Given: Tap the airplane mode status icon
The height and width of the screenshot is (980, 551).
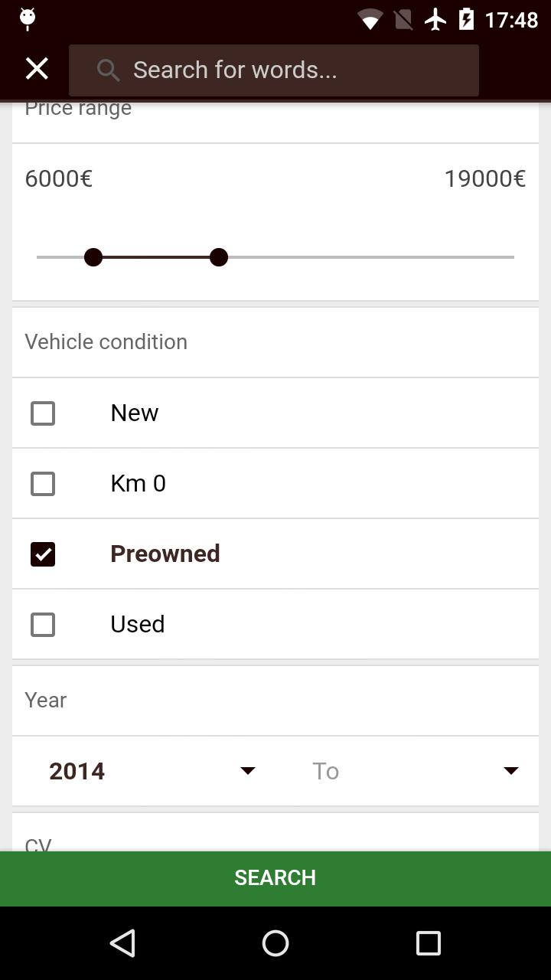Looking at the screenshot, I should 435,19.
